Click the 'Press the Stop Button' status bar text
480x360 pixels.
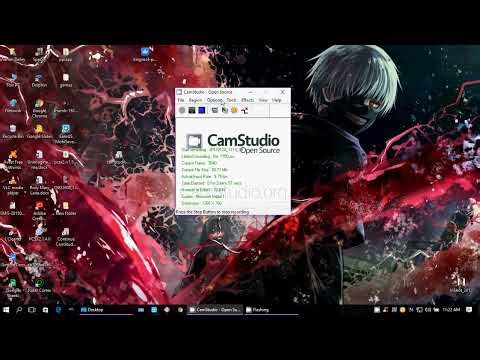tap(212, 212)
